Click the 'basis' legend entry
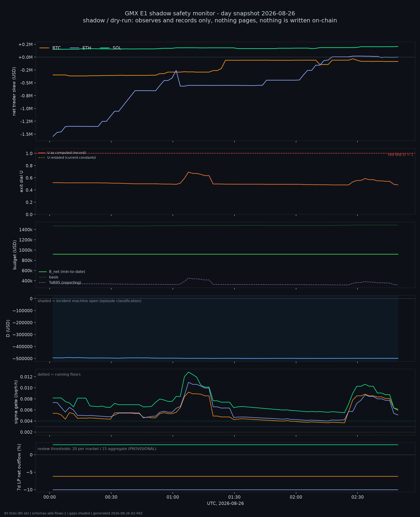The image size is (420, 517). click(x=48, y=277)
